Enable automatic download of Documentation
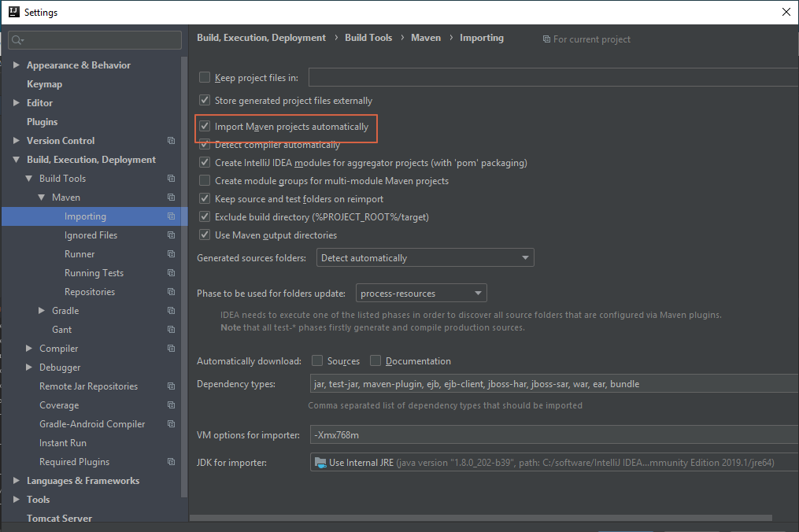This screenshot has height=532, width=799. [x=375, y=360]
